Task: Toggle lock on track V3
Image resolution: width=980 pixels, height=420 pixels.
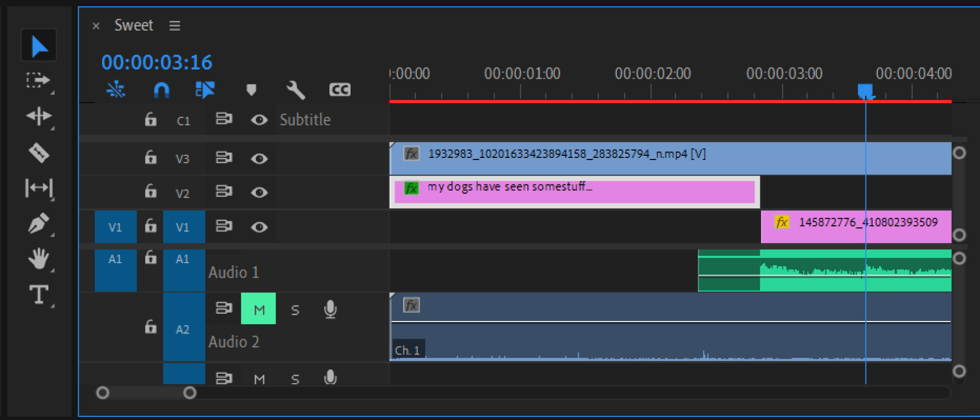Action: click(x=151, y=157)
